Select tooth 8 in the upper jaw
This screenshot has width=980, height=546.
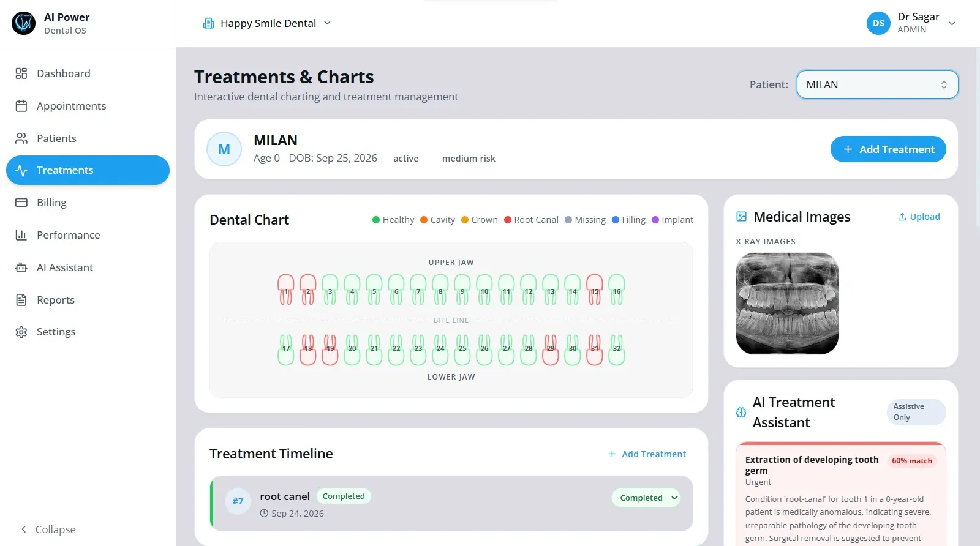point(440,290)
